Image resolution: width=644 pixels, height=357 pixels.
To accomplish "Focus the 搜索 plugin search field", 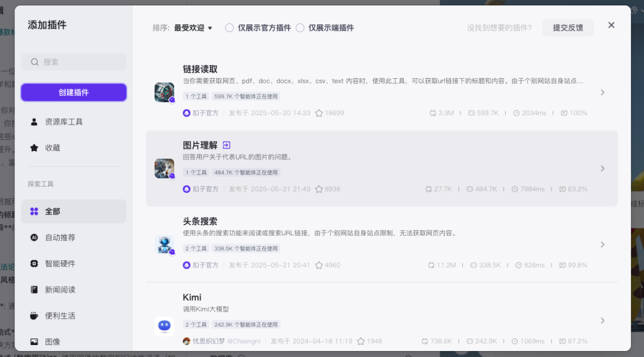I will [74, 62].
